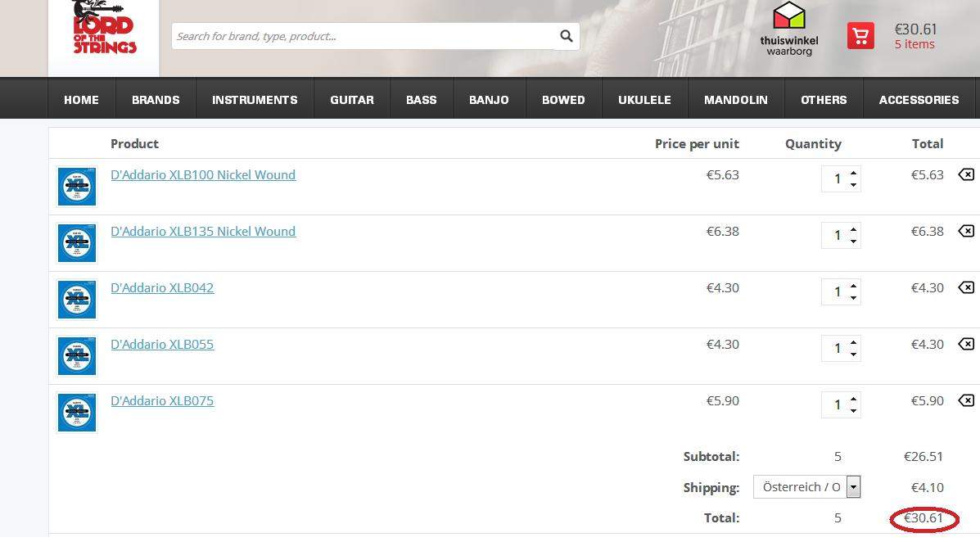The width and height of the screenshot is (980, 542).
Task: Open the Shipping country dropdown
Action: (x=807, y=487)
